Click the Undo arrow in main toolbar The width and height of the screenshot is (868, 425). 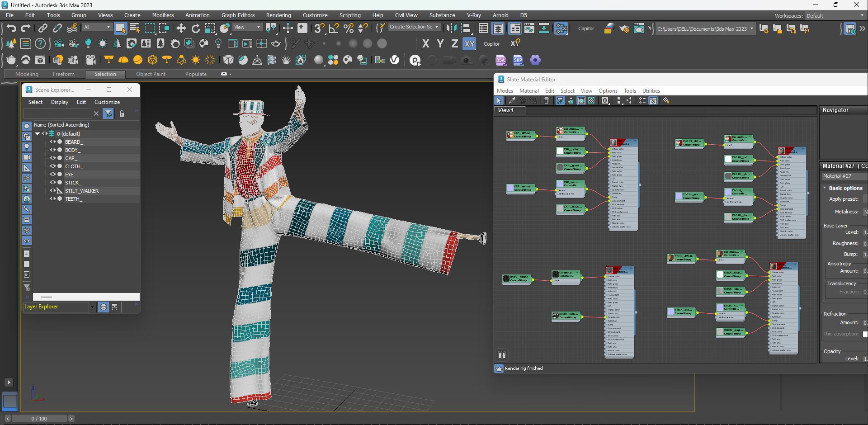click(x=11, y=28)
